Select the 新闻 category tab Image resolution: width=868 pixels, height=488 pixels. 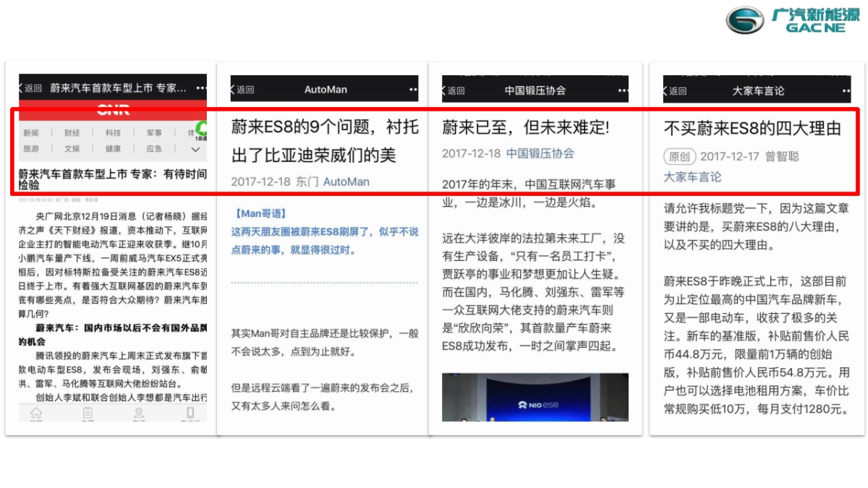30,132
